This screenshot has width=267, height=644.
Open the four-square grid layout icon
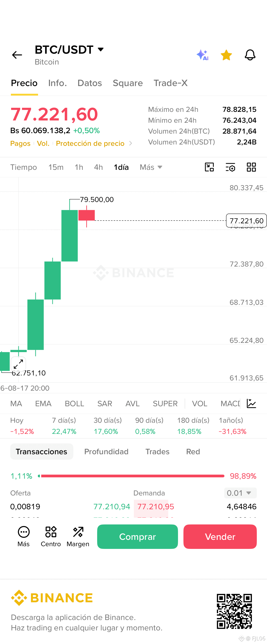pos(251,167)
